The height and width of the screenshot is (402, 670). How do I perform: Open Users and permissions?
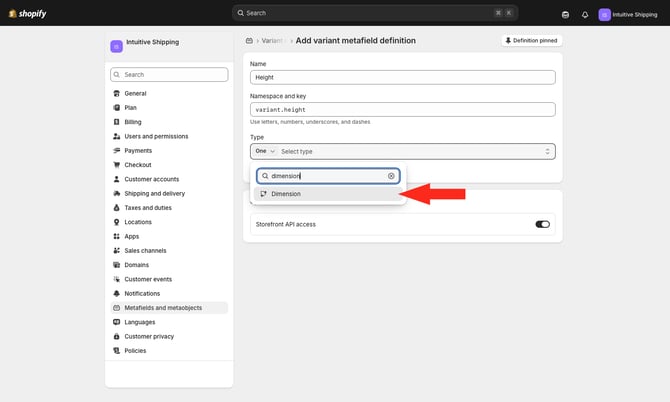[156, 136]
